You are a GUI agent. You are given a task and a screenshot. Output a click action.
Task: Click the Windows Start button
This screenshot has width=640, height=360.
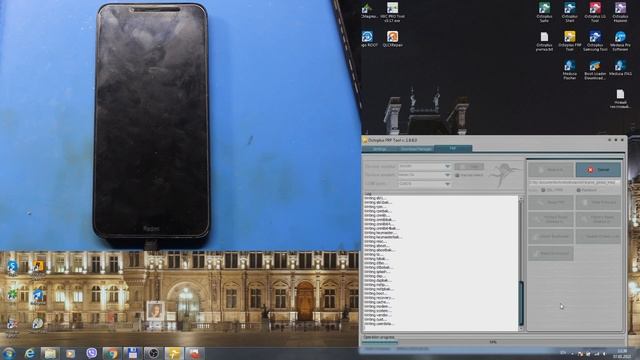(9, 353)
